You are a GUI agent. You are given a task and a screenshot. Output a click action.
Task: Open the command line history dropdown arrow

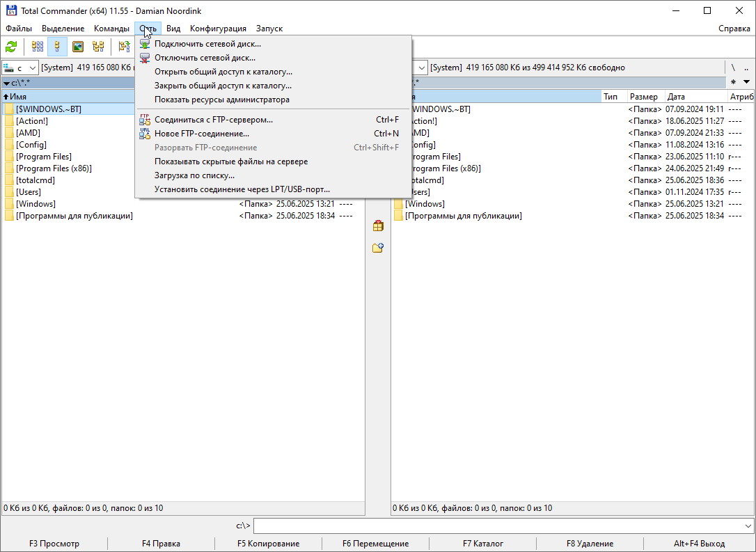click(748, 526)
